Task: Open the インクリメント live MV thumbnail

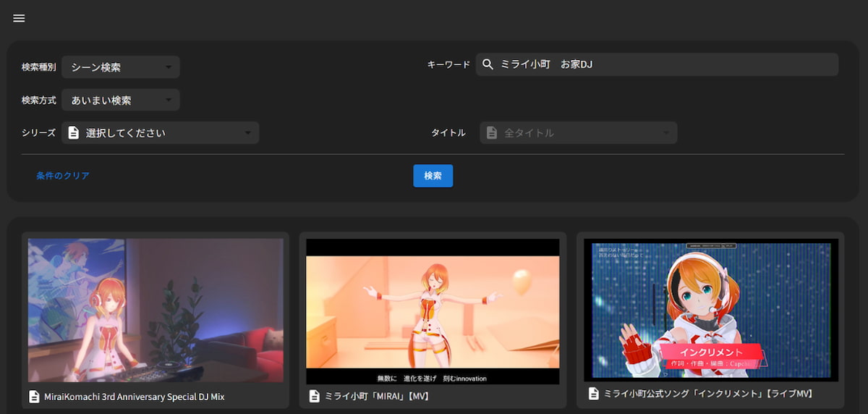Action: (710, 310)
